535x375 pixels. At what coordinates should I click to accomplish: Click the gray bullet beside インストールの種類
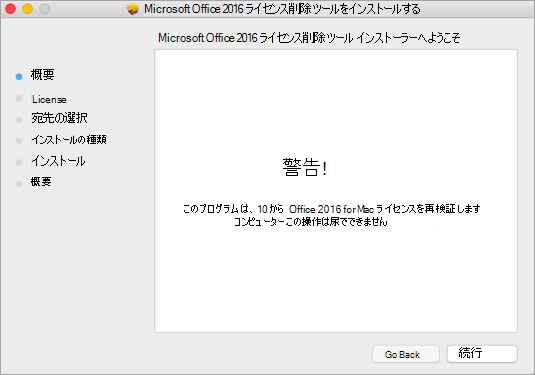19,141
